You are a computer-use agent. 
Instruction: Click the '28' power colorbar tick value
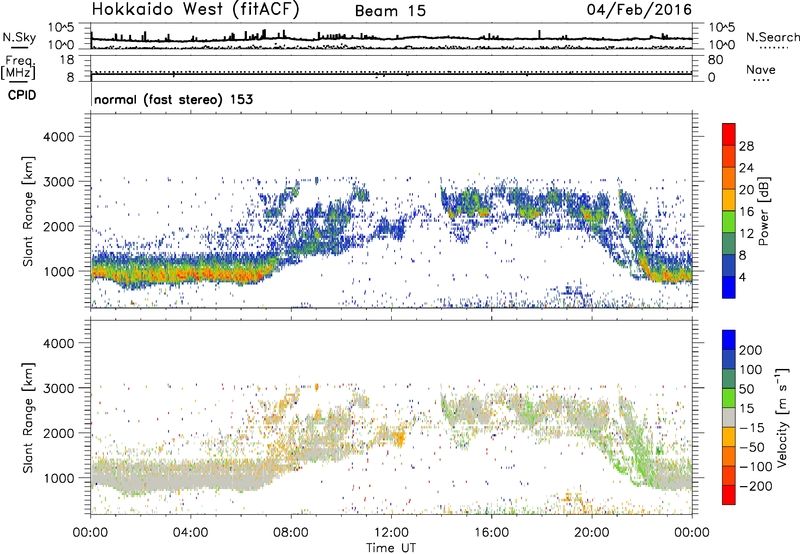coord(746,146)
